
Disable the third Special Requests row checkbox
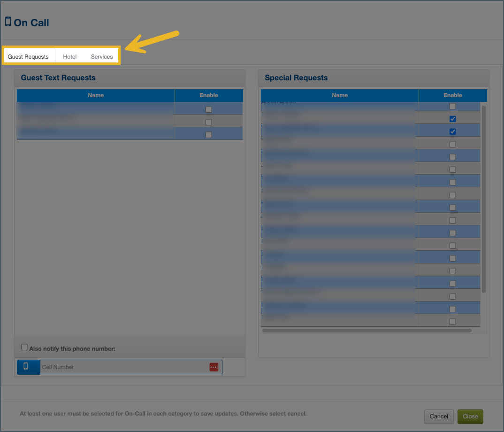[453, 131]
